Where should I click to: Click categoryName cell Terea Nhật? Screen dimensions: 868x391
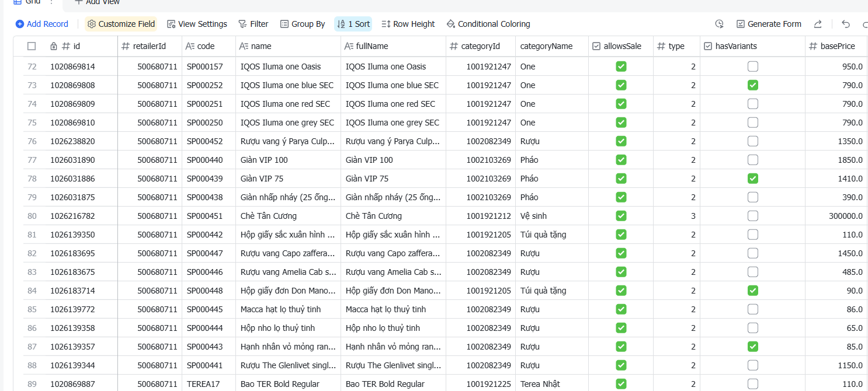[551, 384]
